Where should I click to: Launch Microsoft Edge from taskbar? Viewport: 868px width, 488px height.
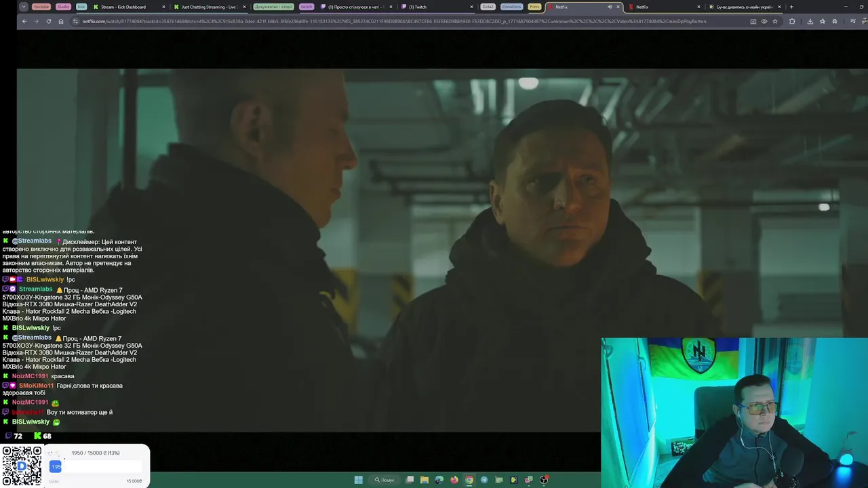(x=439, y=480)
